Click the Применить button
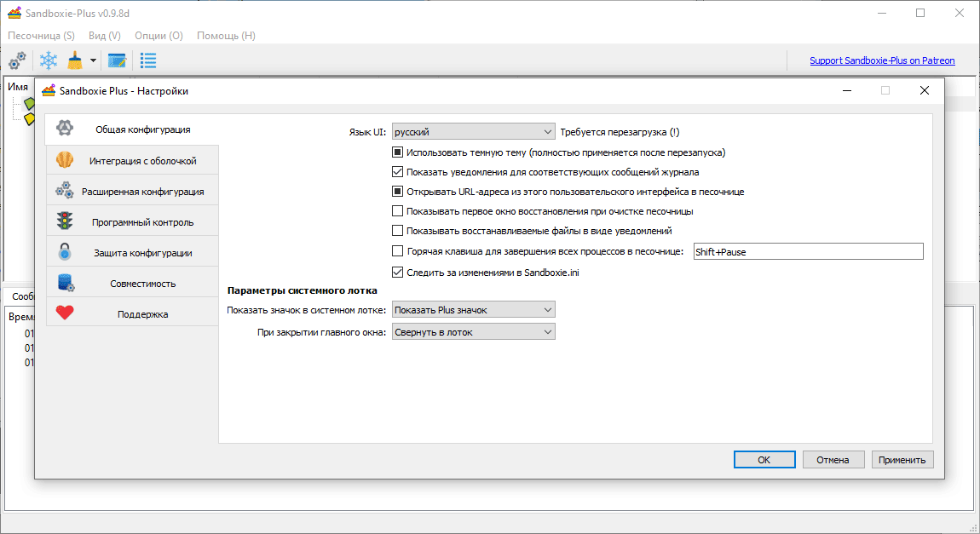 (x=902, y=460)
